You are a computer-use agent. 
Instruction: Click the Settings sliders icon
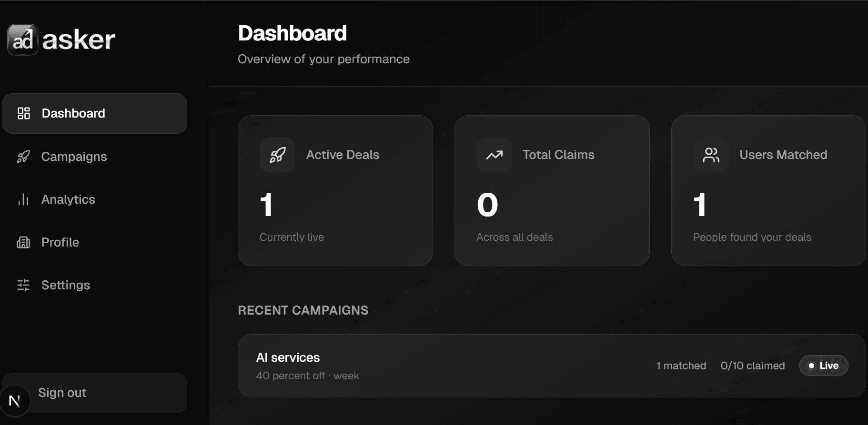(23, 285)
